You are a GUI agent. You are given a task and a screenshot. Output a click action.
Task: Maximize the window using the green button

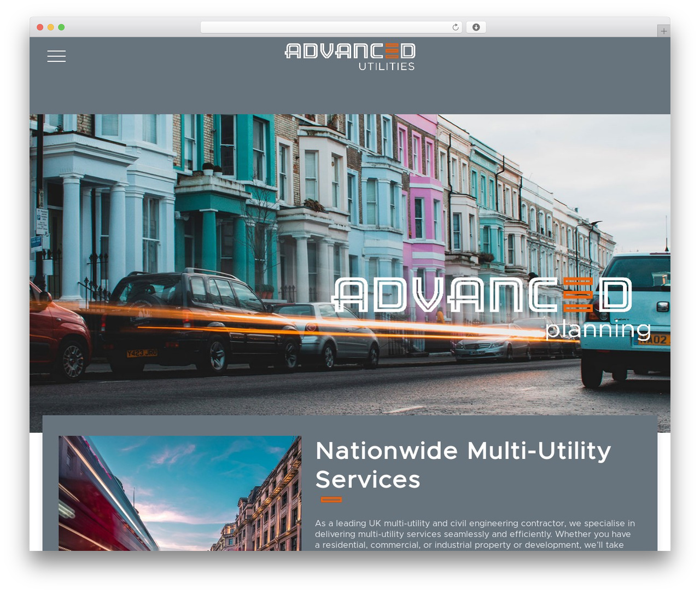pyautogui.click(x=61, y=27)
